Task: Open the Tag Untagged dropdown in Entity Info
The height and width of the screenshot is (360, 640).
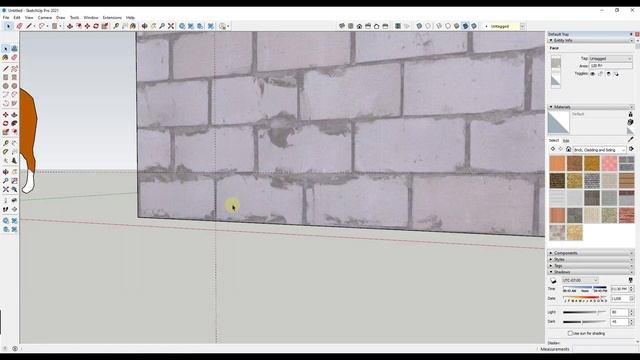Action: click(611, 59)
